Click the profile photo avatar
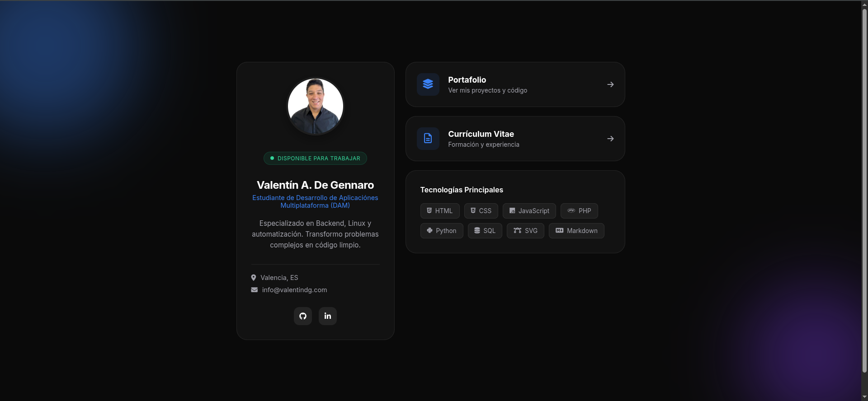This screenshot has height=401, width=868. [316, 106]
